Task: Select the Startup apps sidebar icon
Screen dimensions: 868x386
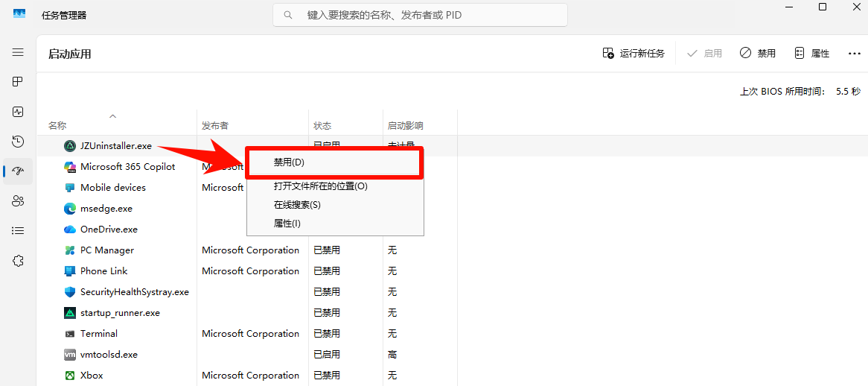Action: (x=18, y=171)
